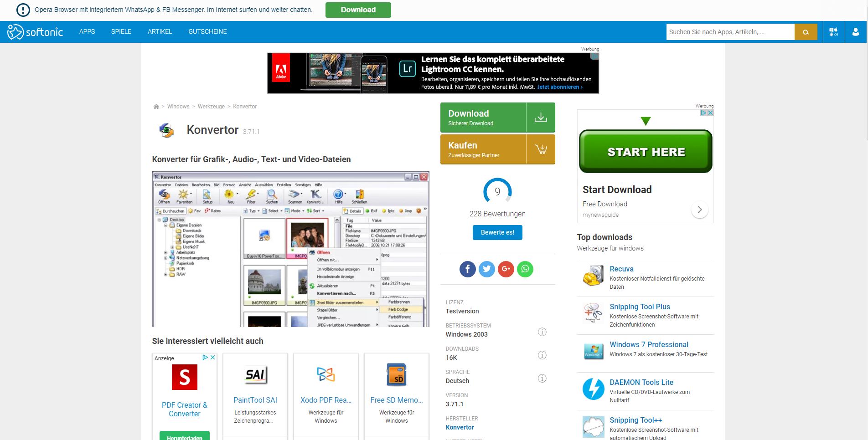
Task: Close the PDF Creator ad
Action: tap(212, 358)
